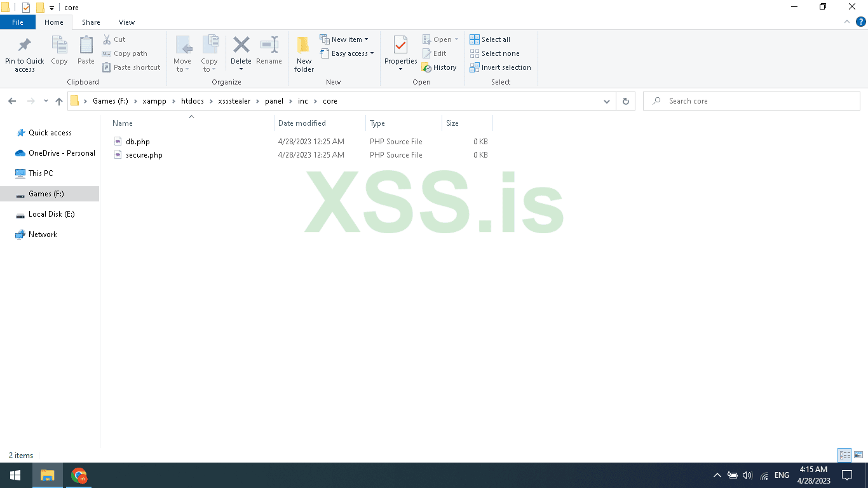The image size is (868, 488).
Task: Open file History
Action: [439, 67]
